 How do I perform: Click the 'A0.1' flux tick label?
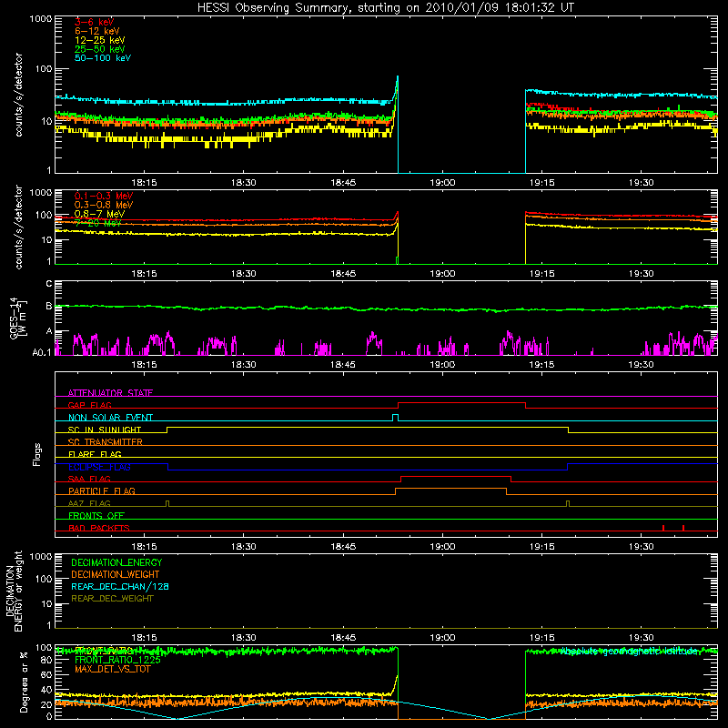coord(42,352)
